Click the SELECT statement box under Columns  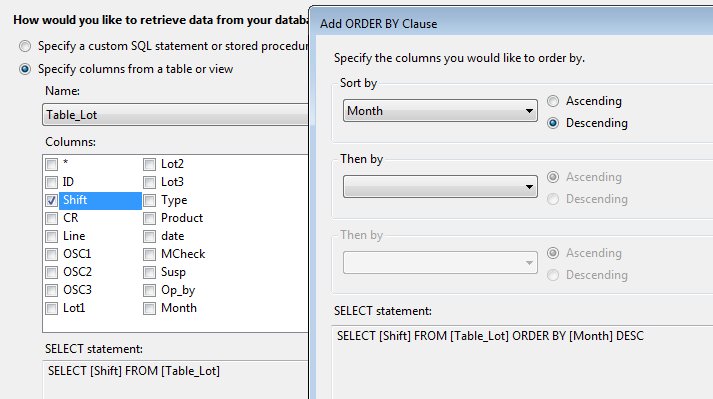tap(176, 380)
